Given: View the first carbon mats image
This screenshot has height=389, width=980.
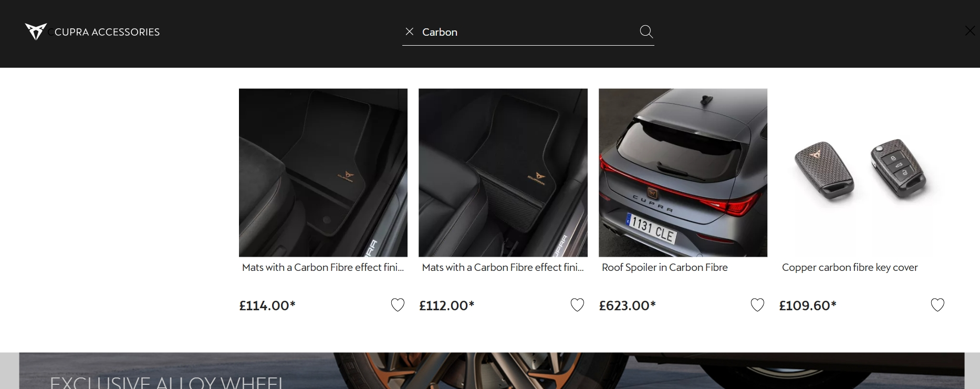Looking at the screenshot, I should pos(323,172).
